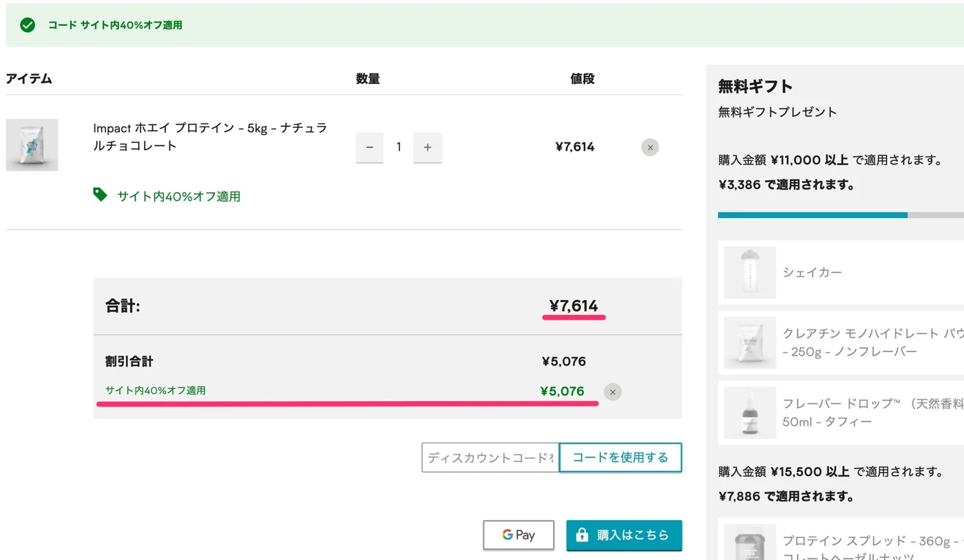Click the 無料ギフトプレゼント subtitle
This screenshot has height=560, width=964.
click(x=777, y=112)
